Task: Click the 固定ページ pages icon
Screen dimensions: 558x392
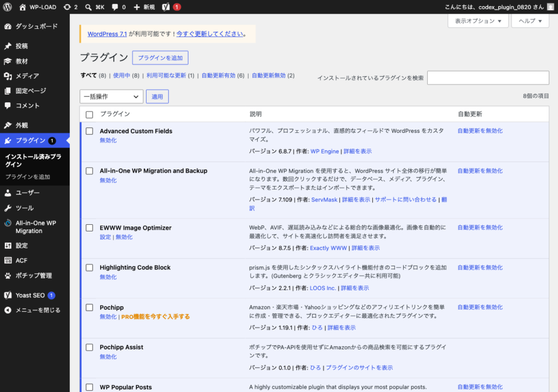Action: pyautogui.click(x=8, y=91)
